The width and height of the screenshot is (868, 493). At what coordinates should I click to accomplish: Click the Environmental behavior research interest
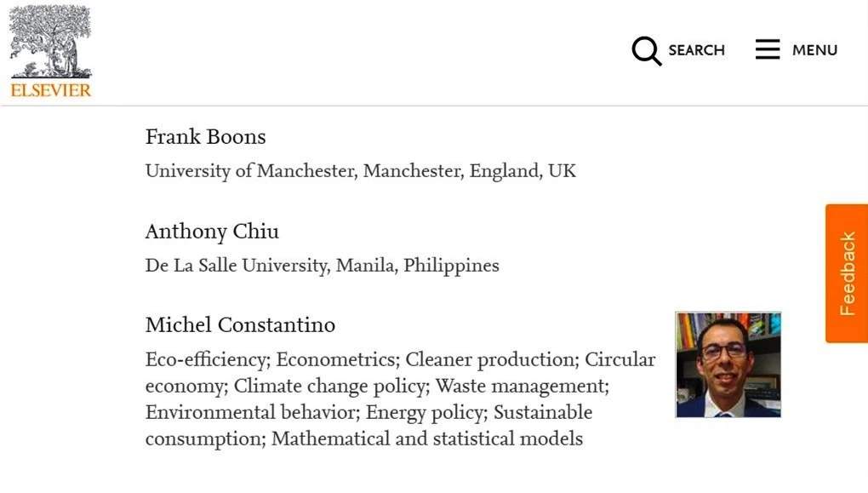coord(251,412)
